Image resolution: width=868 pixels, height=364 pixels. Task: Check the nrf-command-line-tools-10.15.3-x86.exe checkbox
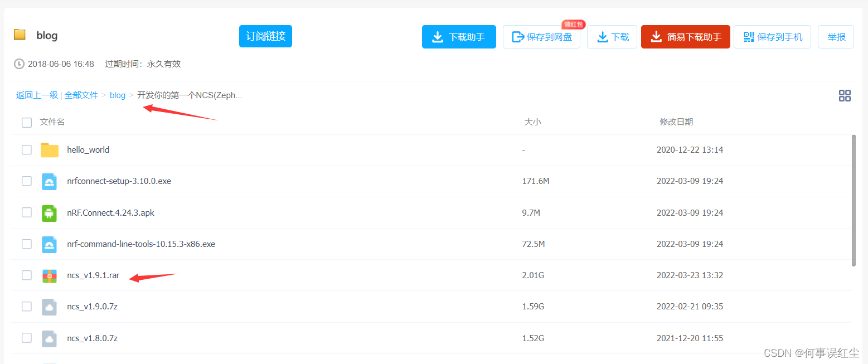pos(27,244)
